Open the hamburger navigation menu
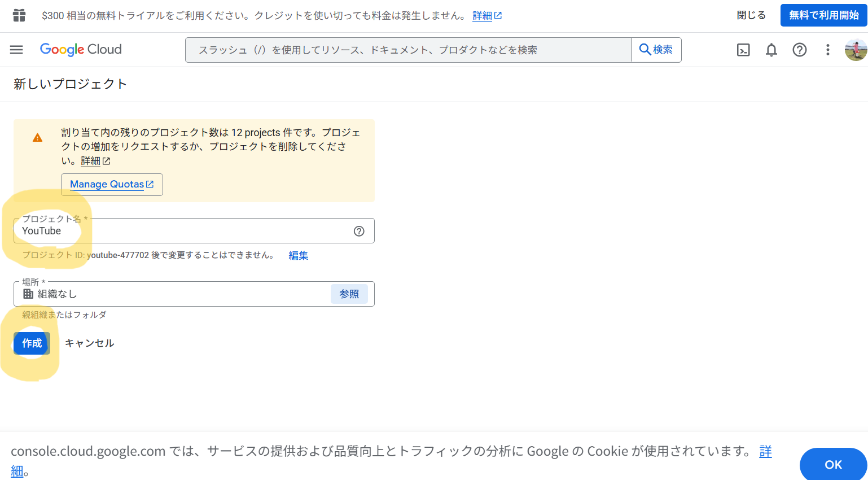 (16, 50)
